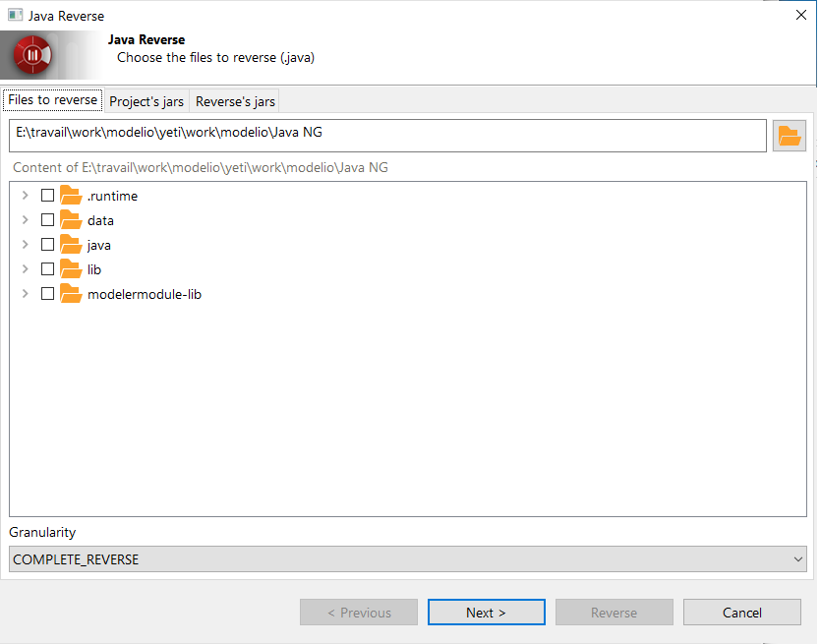This screenshot has height=644, width=820.
Task: Select the Files to reverse tab
Action: click(x=53, y=100)
